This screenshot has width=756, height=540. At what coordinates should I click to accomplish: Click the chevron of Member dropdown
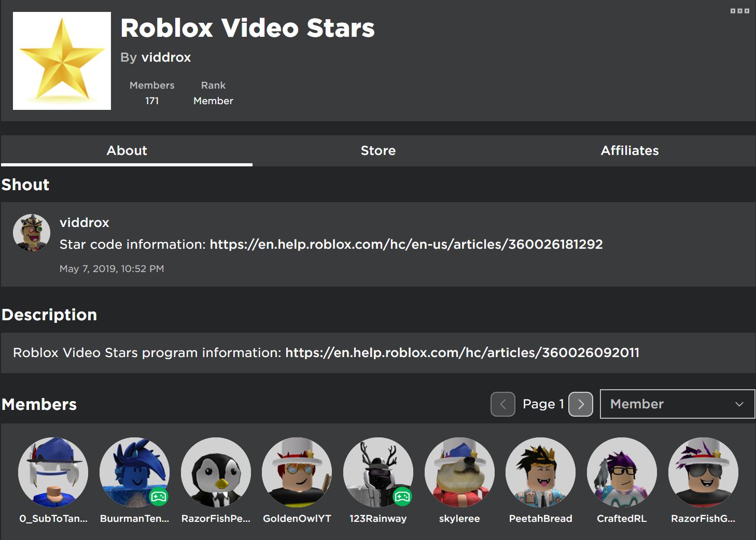pyautogui.click(x=739, y=404)
